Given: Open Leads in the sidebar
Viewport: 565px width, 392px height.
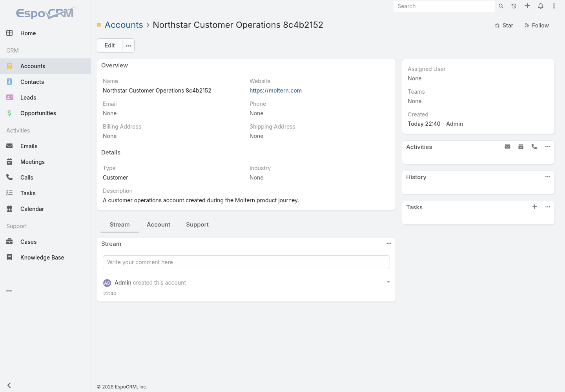Looking at the screenshot, I should tap(46, 98).
